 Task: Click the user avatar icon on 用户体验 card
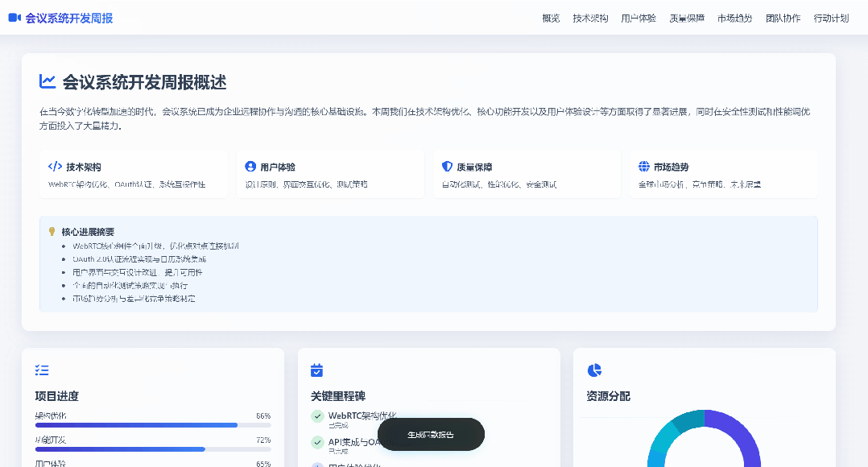tap(250, 166)
